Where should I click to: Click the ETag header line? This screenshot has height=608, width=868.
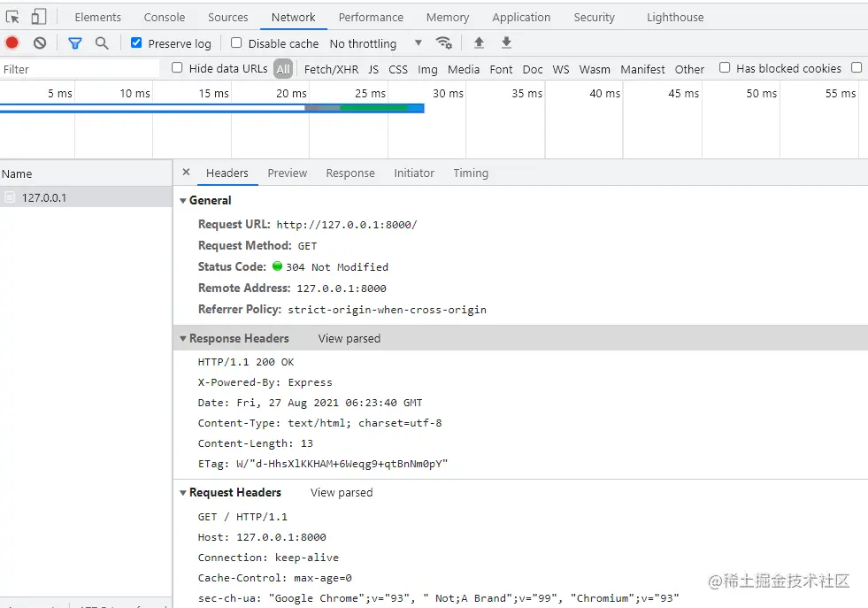pyautogui.click(x=323, y=464)
